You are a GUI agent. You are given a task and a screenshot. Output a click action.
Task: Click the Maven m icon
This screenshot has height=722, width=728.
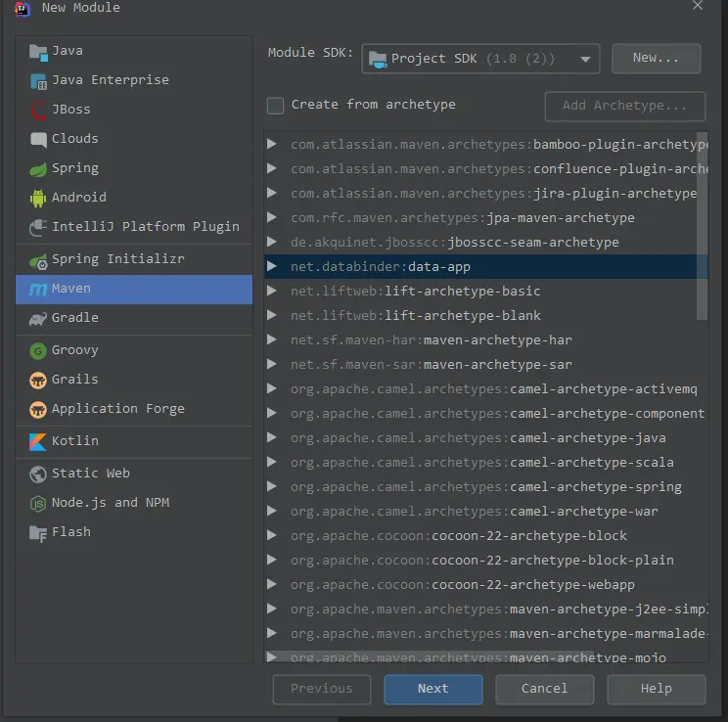[x=38, y=290]
